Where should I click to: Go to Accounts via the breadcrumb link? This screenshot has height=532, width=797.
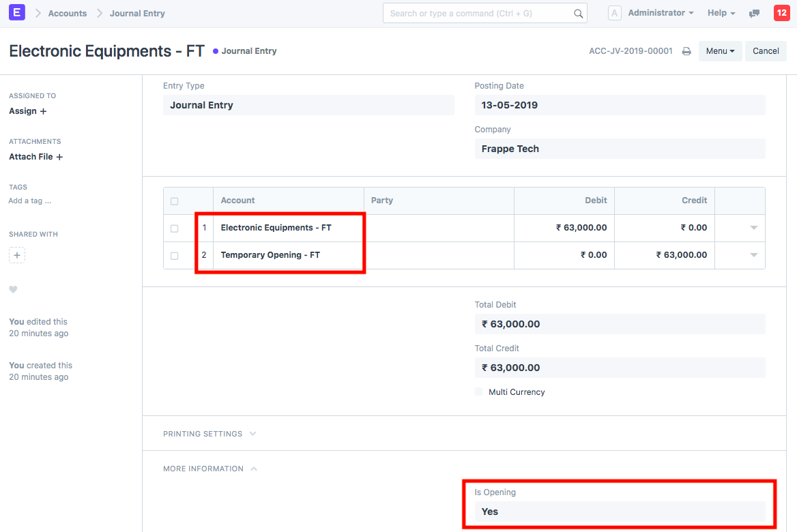point(69,12)
